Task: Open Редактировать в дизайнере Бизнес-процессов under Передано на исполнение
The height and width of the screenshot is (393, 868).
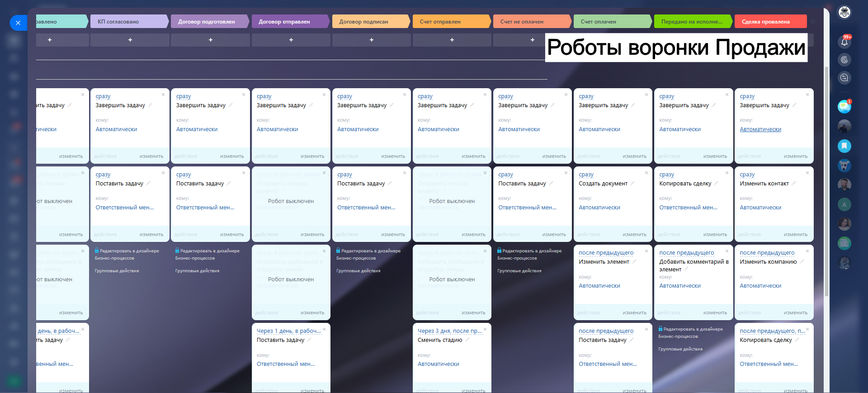Action: click(x=690, y=332)
